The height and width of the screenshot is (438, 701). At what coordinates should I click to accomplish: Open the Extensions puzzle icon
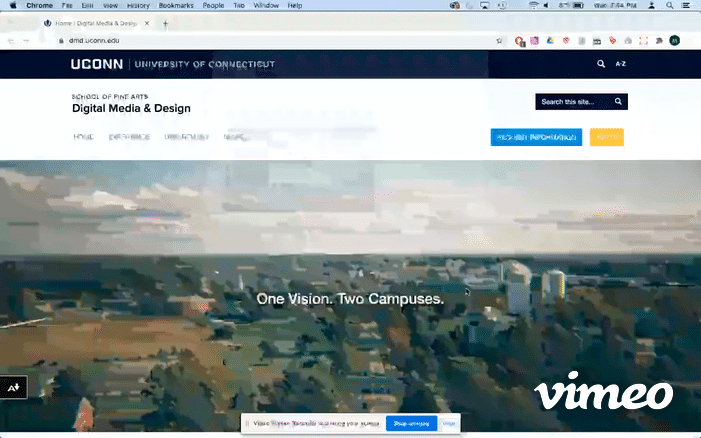point(659,41)
